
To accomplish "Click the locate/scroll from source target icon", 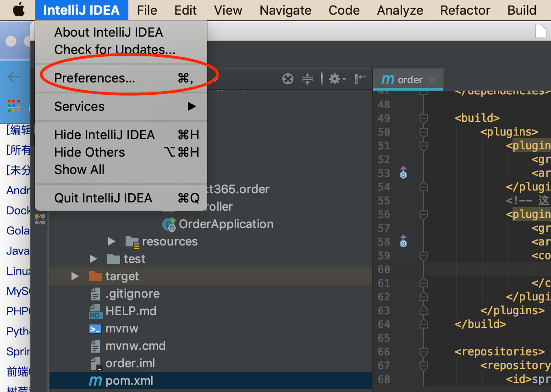I will pyautogui.click(x=287, y=79).
